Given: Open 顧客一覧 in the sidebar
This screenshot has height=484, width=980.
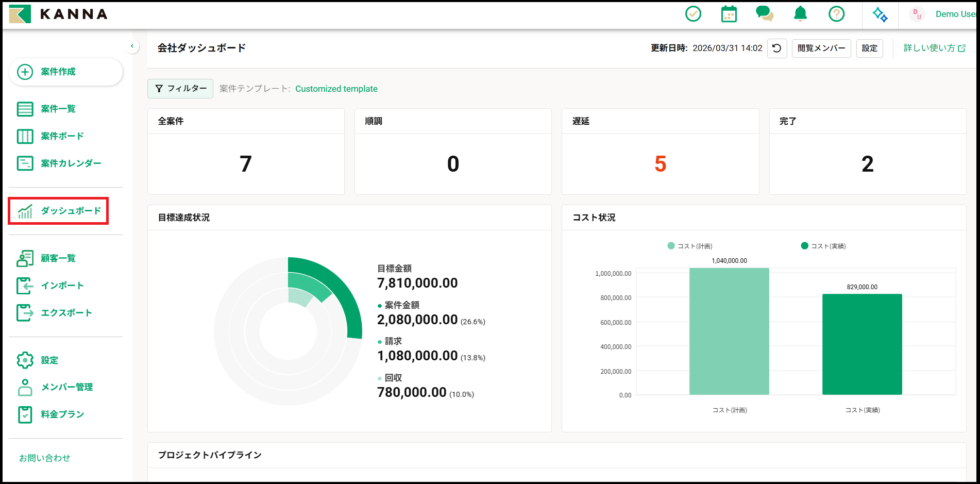Looking at the screenshot, I should point(58,258).
